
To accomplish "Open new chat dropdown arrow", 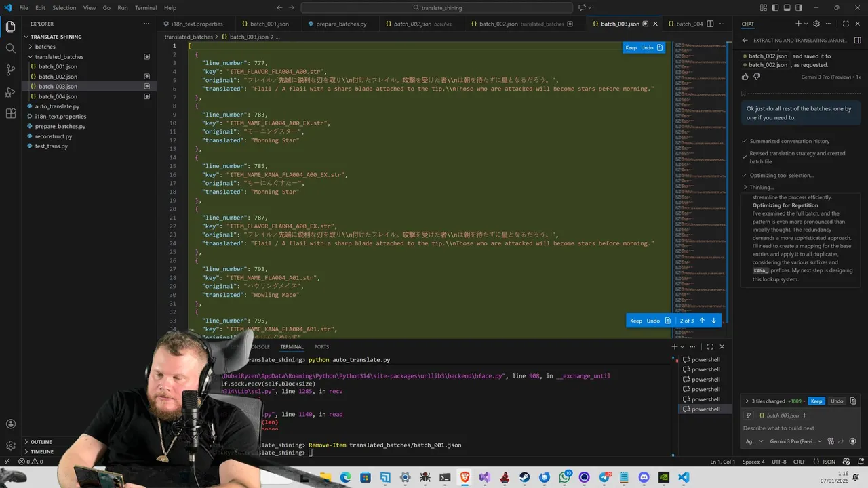I will [x=805, y=24].
